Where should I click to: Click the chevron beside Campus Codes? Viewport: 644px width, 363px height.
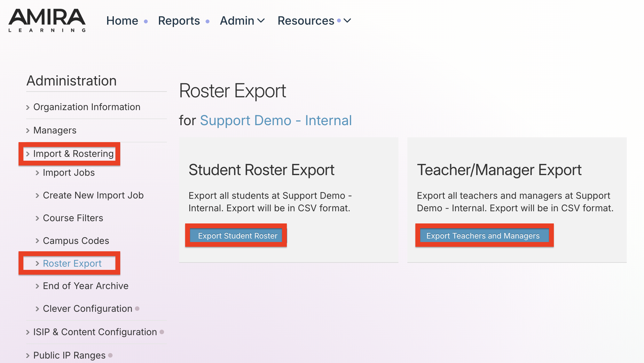(37, 241)
